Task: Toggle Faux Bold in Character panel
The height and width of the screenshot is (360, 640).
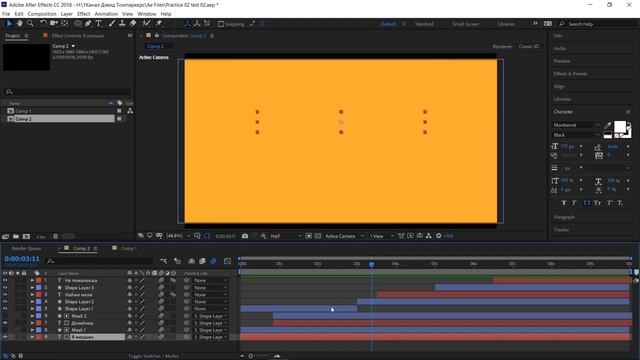Action: click(564, 203)
